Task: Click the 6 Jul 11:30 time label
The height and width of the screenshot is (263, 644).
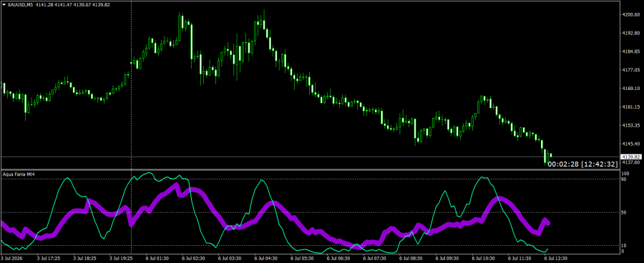Action: 519,259
